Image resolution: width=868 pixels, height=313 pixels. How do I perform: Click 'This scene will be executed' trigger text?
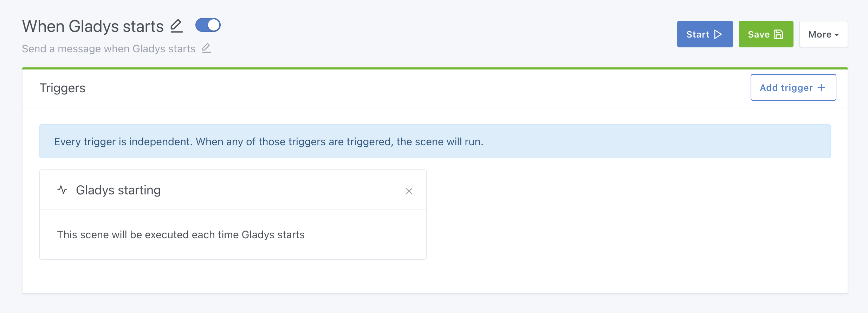181,235
